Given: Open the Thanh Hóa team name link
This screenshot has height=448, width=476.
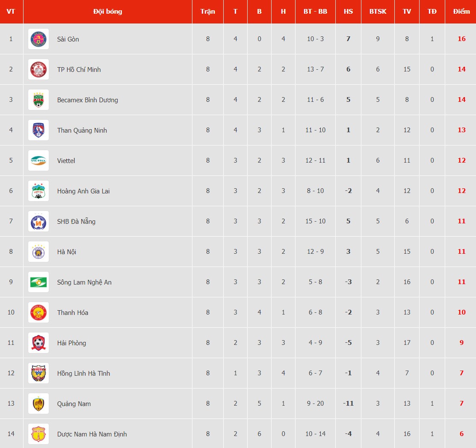Looking at the screenshot, I should pos(73,312).
